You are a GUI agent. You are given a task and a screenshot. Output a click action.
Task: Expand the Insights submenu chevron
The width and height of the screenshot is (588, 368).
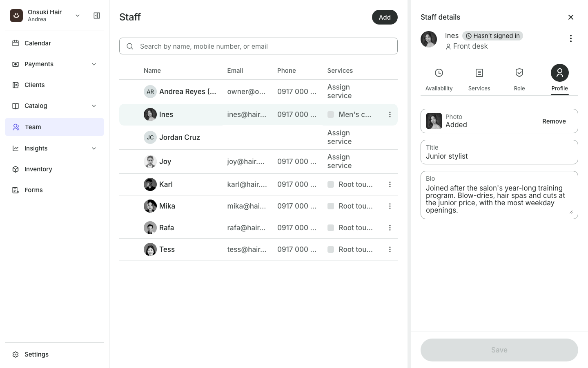point(94,148)
